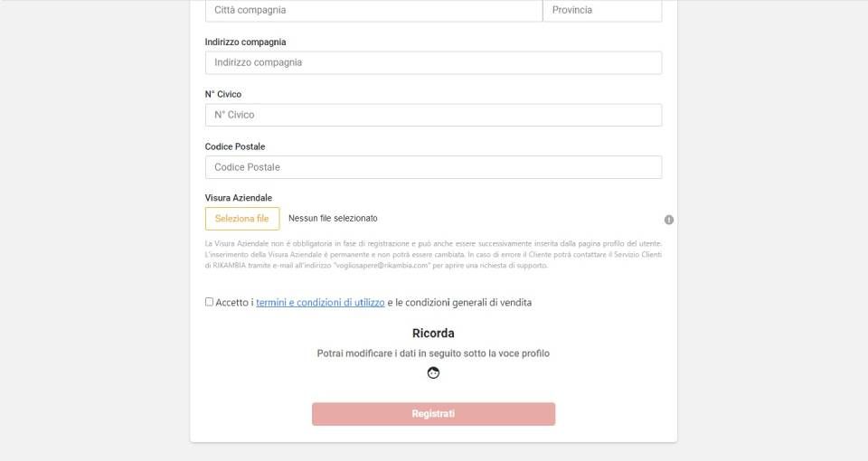Tick the accept terms and conditions checkbox
The image size is (868, 461).
pyautogui.click(x=210, y=302)
